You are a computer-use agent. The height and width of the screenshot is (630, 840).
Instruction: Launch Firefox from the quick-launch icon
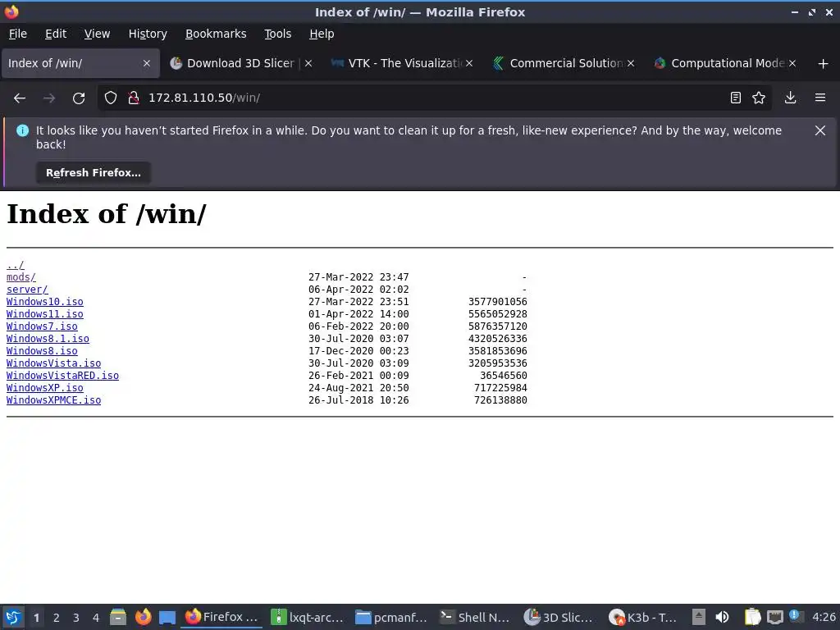(143, 617)
